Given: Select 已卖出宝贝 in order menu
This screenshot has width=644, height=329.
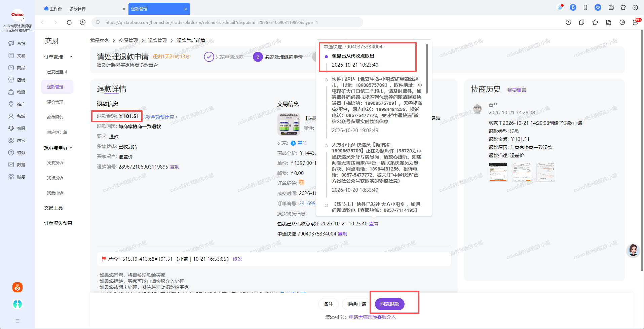Looking at the screenshot, I should (57, 72).
